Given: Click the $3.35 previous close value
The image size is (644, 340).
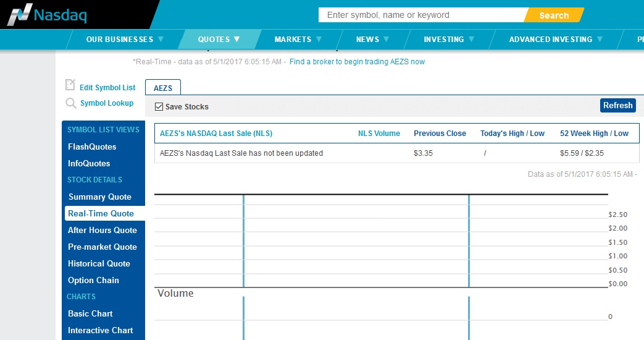Looking at the screenshot, I should tap(423, 153).
